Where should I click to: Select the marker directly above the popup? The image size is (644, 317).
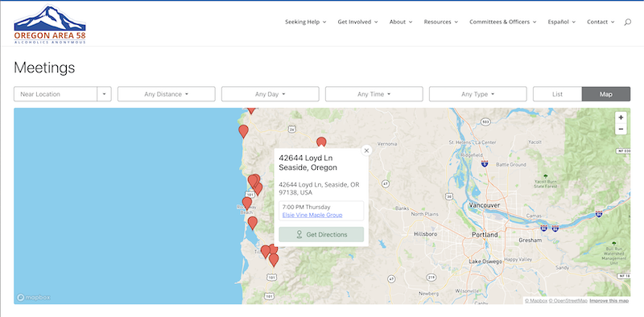coord(321,142)
